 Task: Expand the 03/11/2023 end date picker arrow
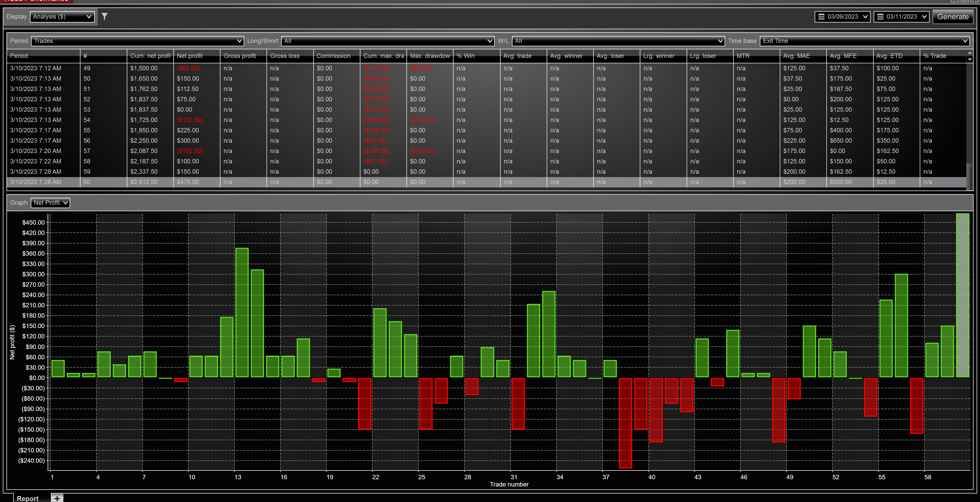click(x=924, y=17)
